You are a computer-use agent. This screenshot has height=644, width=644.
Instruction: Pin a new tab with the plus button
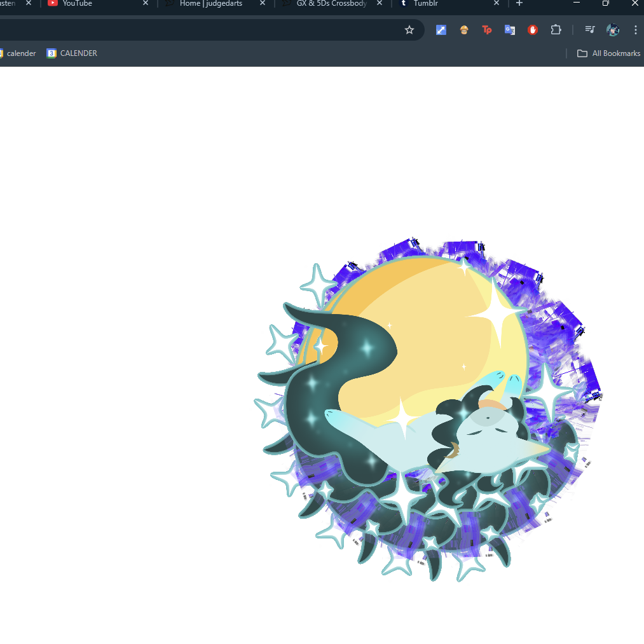519,4
